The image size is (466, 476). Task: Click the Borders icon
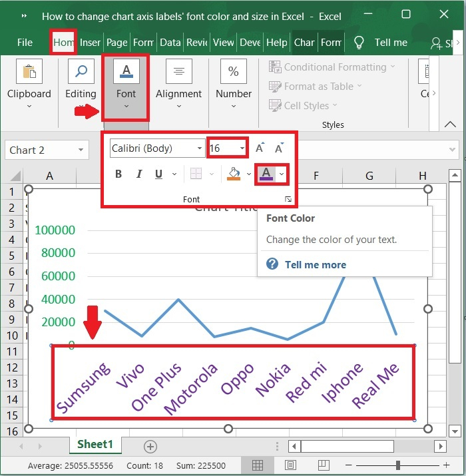(x=196, y=174)
